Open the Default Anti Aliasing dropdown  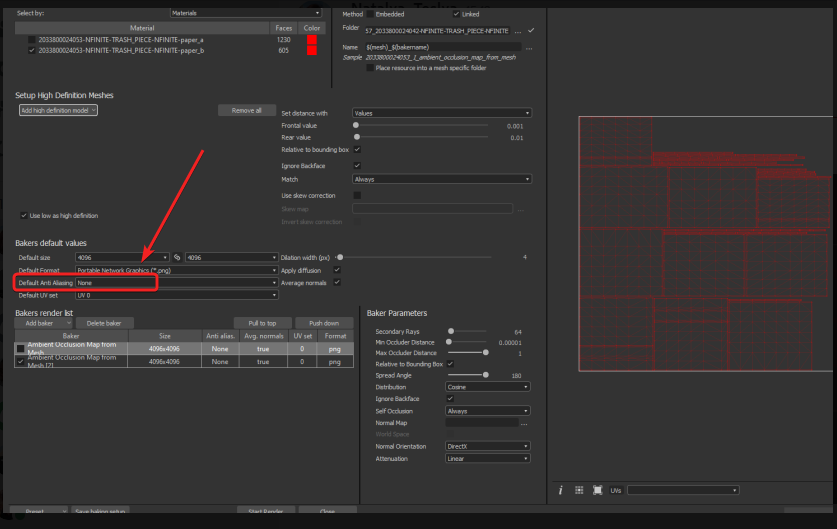(177, 283)
